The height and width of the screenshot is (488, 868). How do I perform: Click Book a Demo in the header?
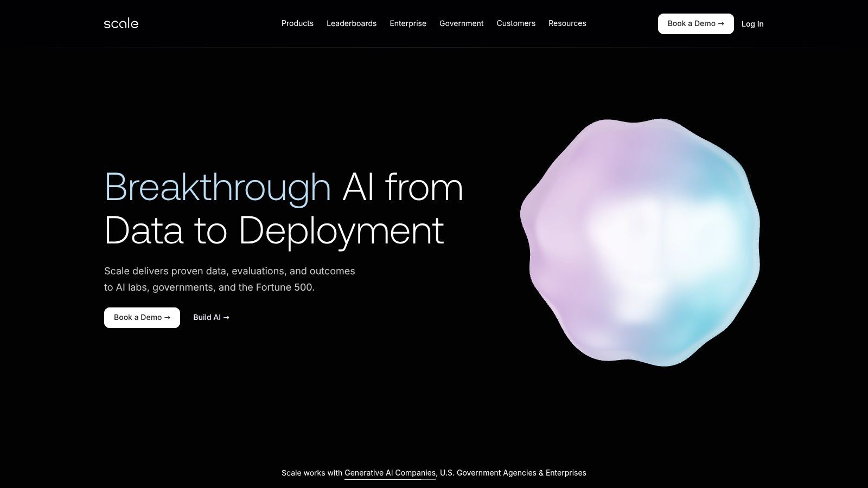pos(695,24)
